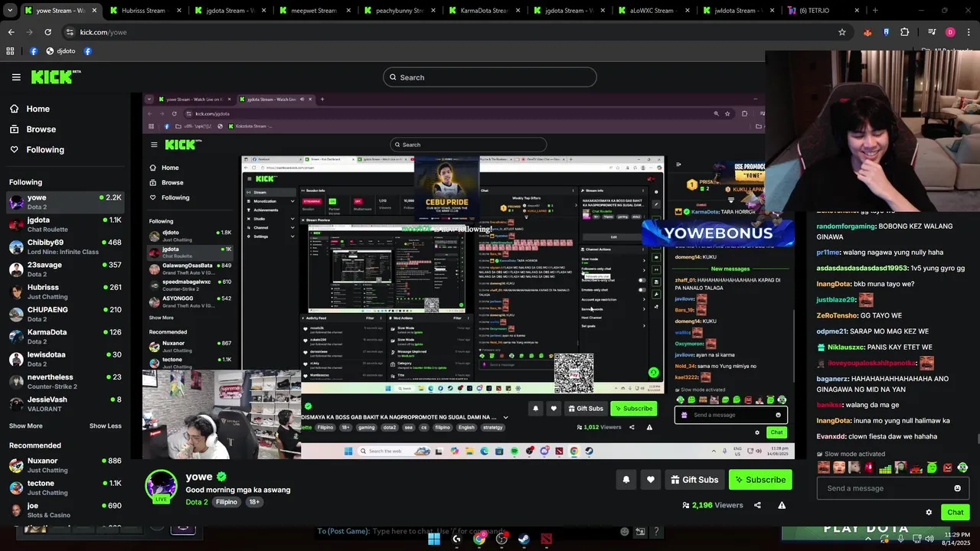The height and width of the screenshot is (551, 980).
Task: Switch to the peachybunny Stream browser tab
Action: tap(399, 11)
